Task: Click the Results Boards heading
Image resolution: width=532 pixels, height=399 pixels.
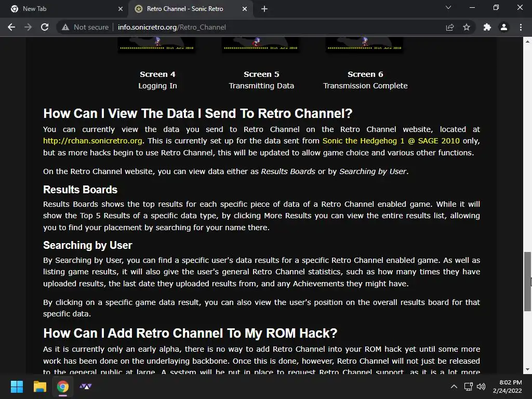Action: tap(80, 190)
